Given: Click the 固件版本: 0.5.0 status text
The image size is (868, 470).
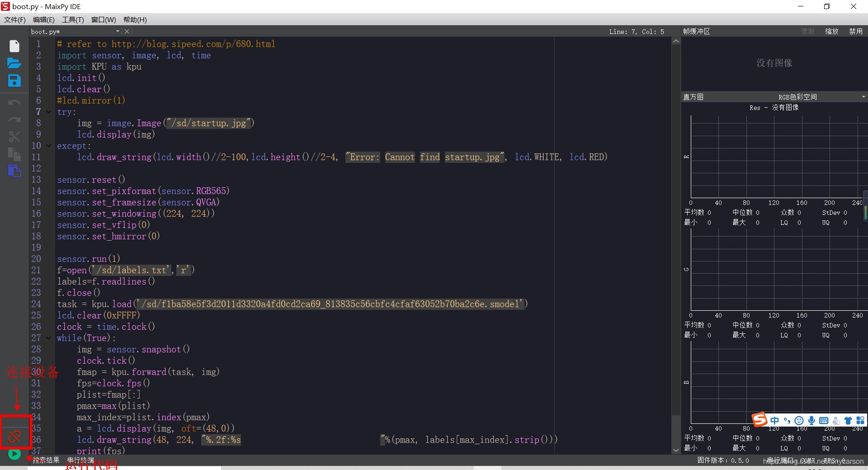Looking at the screenshot, I should (x=723, y=460).
